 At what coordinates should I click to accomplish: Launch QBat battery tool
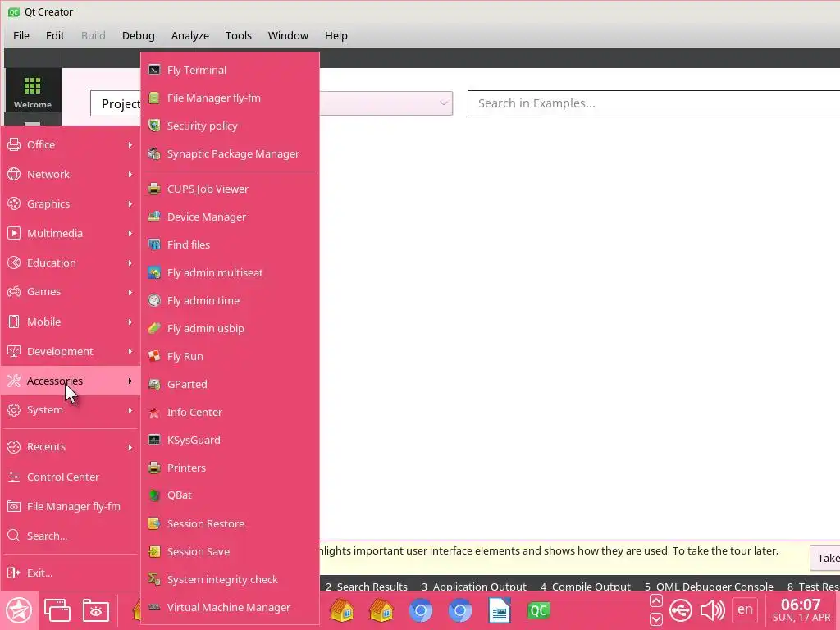[x=230, y=495]
